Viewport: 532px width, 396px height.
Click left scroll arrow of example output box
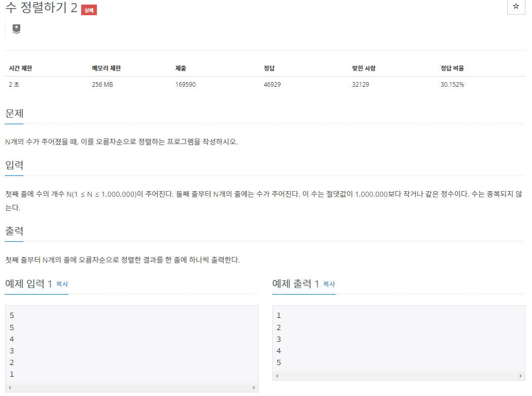tap(277, 376)
